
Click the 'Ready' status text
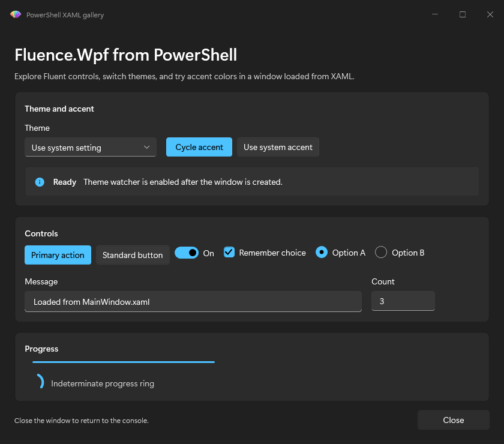pos(65,182)
